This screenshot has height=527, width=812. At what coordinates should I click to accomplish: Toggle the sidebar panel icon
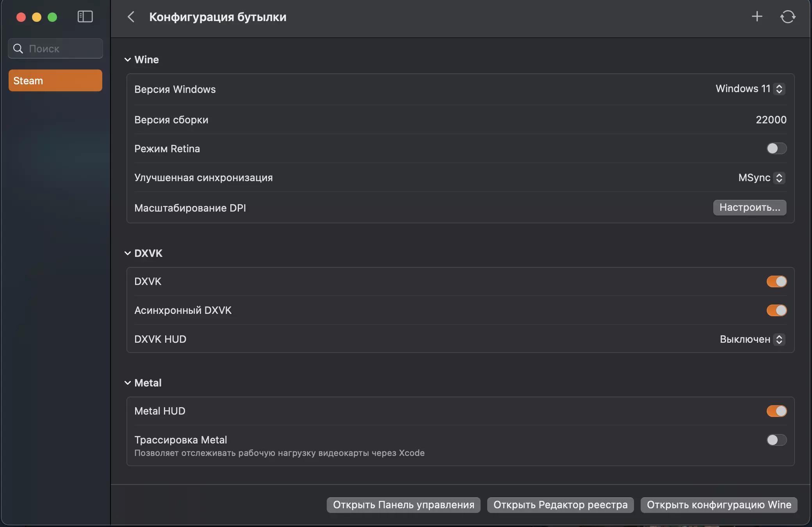pos(85,17)
